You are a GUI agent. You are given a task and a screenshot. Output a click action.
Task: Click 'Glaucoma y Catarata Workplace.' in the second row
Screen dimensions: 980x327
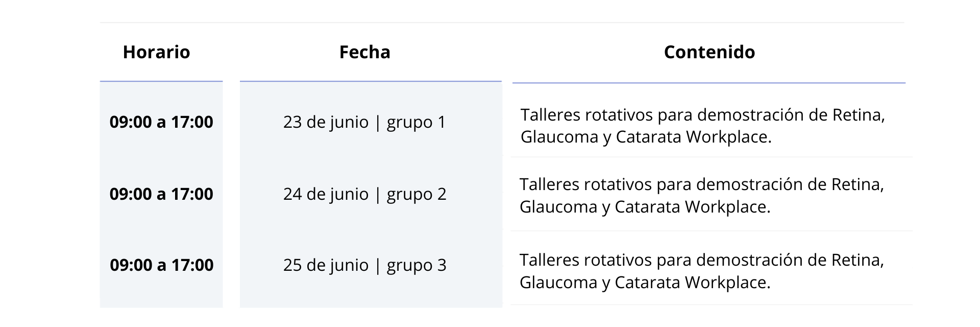(x=645, y=207)
